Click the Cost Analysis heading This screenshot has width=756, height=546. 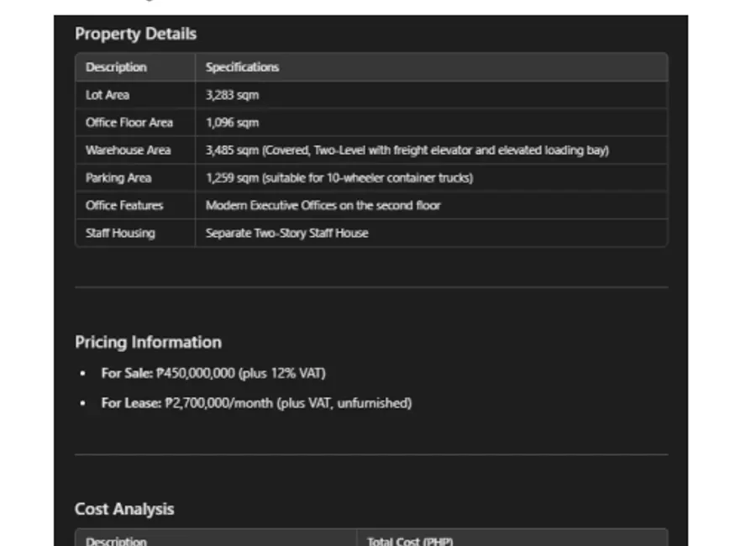click(x=124, y=509)
